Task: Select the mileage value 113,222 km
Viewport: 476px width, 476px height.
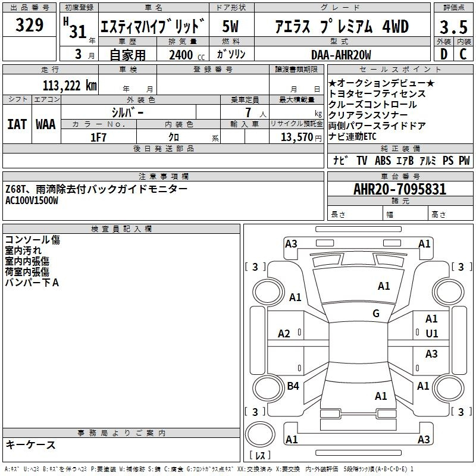Action: (70, 85)
